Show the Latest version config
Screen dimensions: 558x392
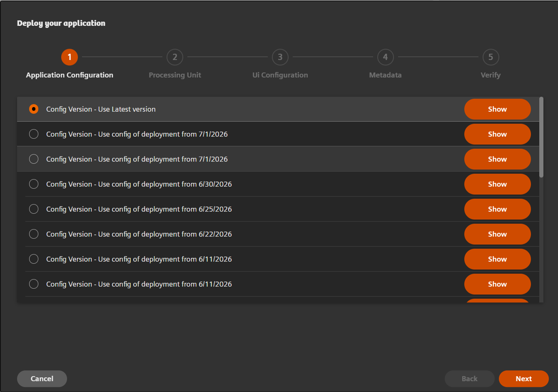coord(497,109)
